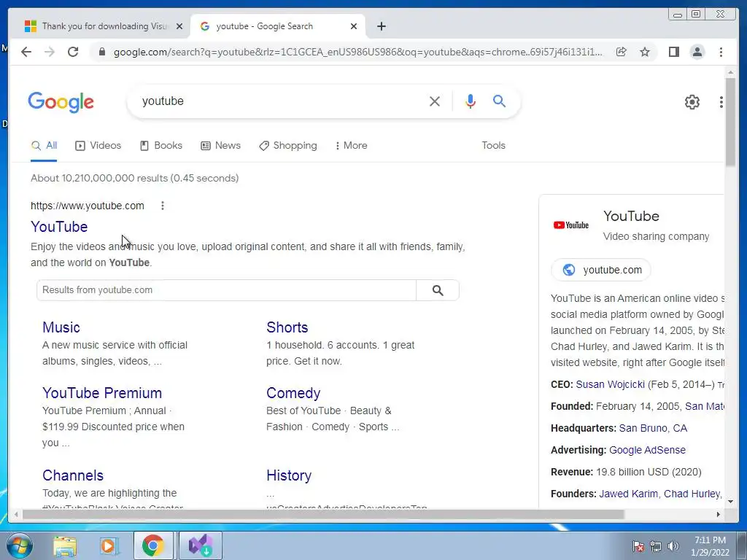Viewport: 747px width, 560px height.
Task: Start voice search with the microphone
Action: point(471,101)
